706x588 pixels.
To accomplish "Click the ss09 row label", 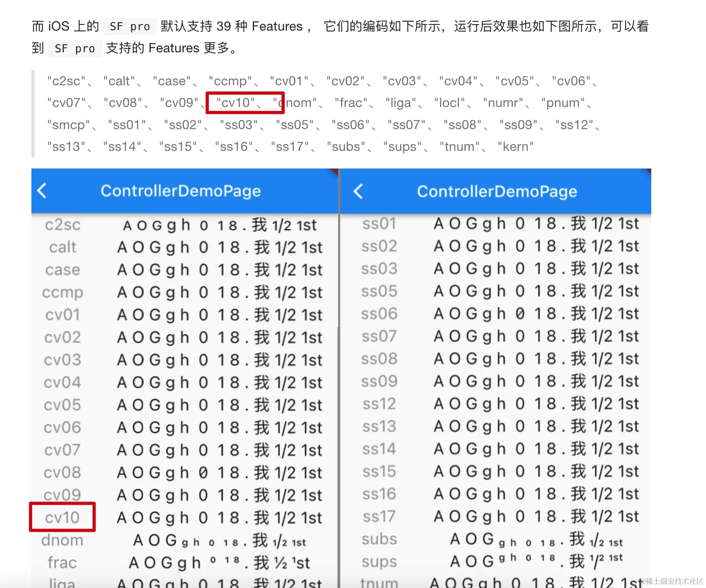I will [x=379, y=381].
